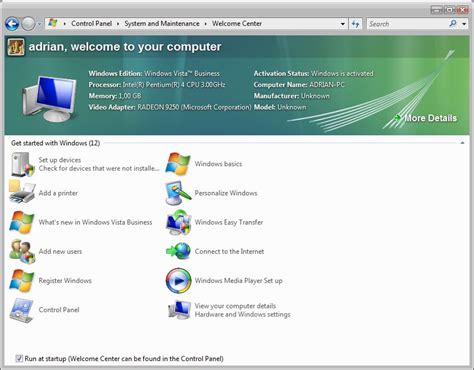The width and height of the screenshot is (474, 370).
Task: Click the adrian user account picture
Action: 16,47
